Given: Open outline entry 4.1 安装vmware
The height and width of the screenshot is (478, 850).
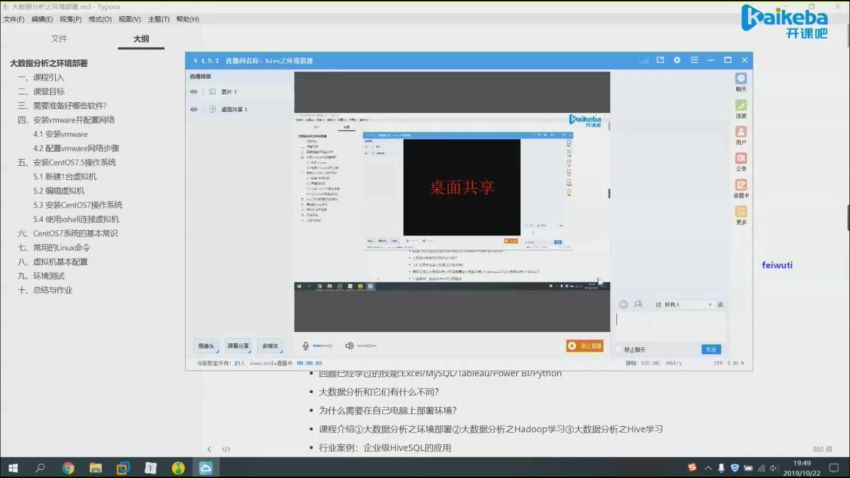Looking at the screenshot, I should (x=60, y=134).
